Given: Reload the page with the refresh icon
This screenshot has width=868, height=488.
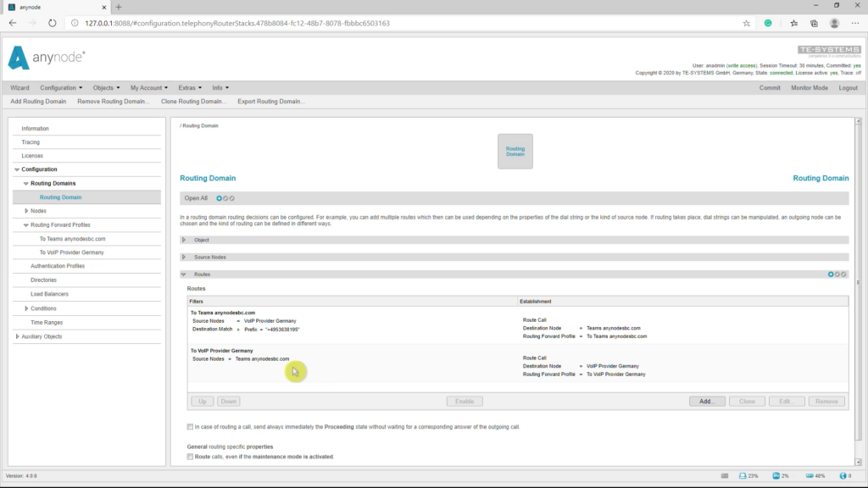Looking at the screenshot, I should (52, 23).
